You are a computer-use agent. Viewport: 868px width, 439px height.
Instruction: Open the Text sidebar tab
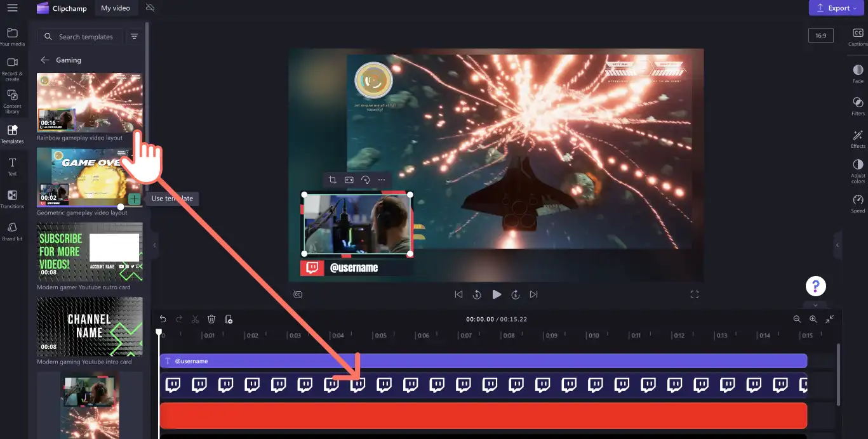pyautogui.click(x=12, y=167)
